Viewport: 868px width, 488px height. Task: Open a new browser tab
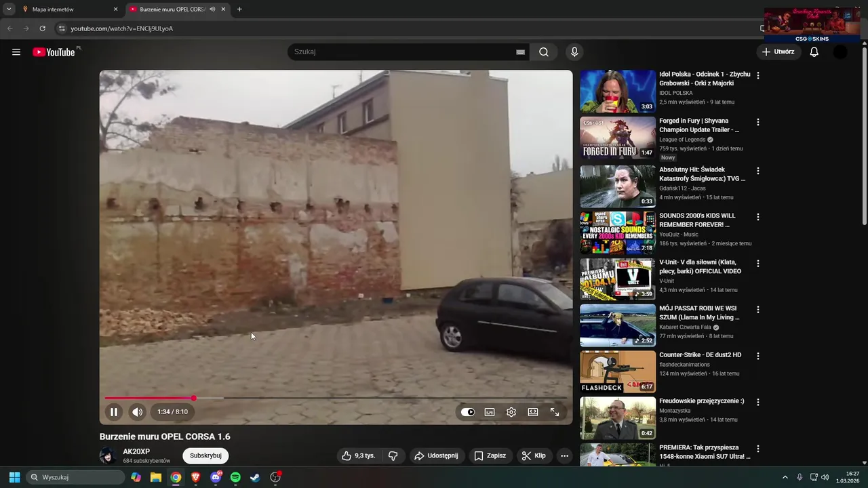239,9
